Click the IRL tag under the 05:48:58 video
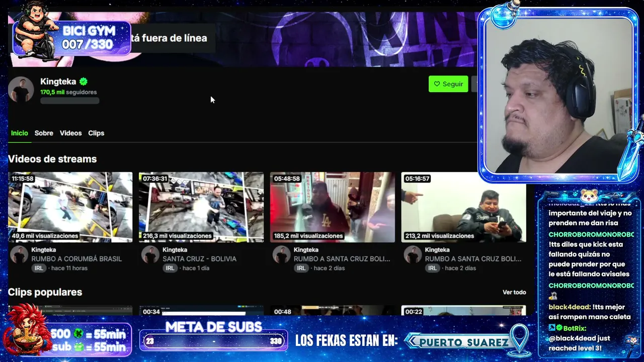 [x=301, y=268]
